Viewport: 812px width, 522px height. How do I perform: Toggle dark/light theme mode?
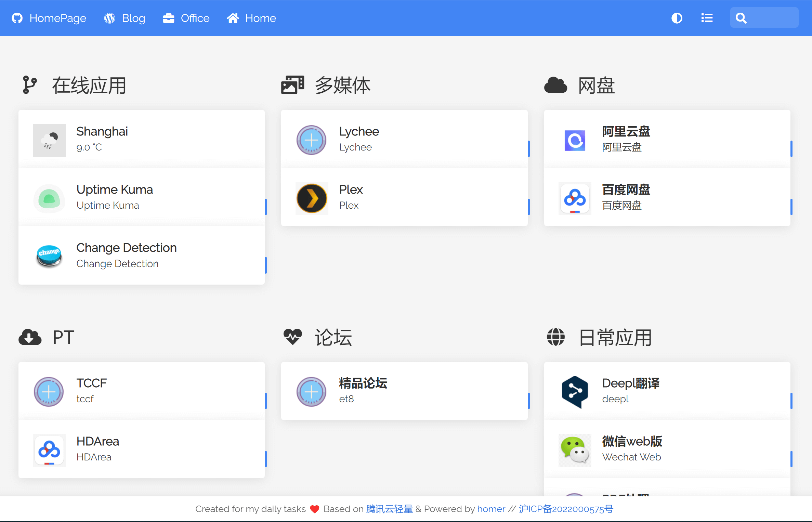pyautogui.click(x=677, y=18)
